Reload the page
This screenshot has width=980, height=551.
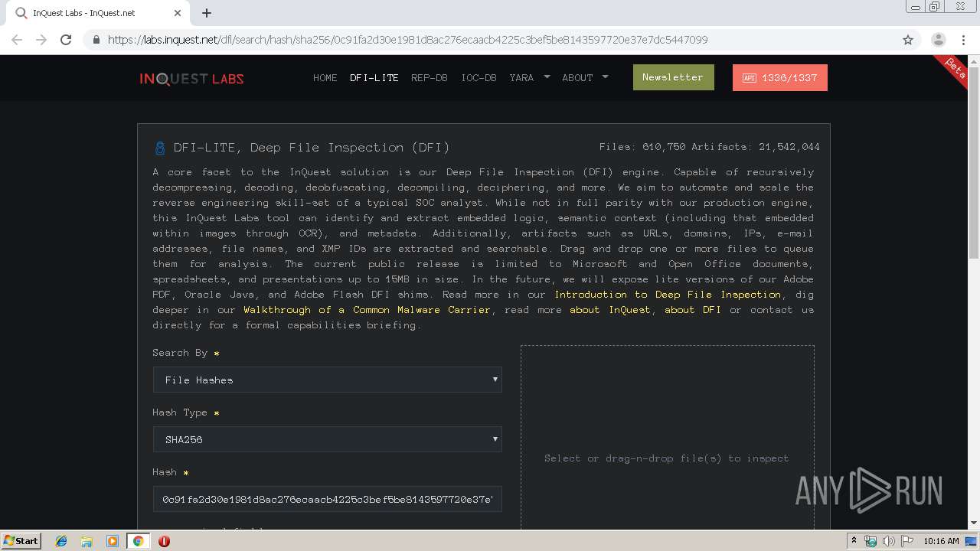[66, 40]
